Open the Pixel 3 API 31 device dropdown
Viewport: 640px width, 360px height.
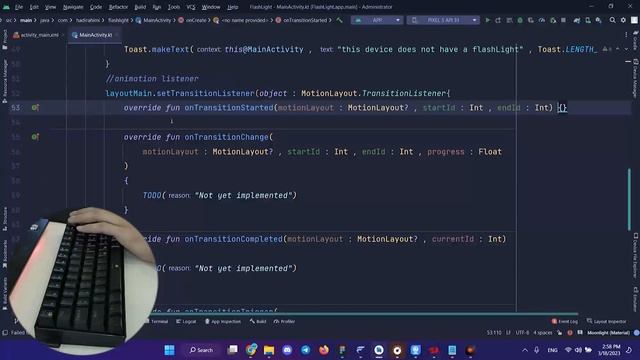[x=443, y=20]
